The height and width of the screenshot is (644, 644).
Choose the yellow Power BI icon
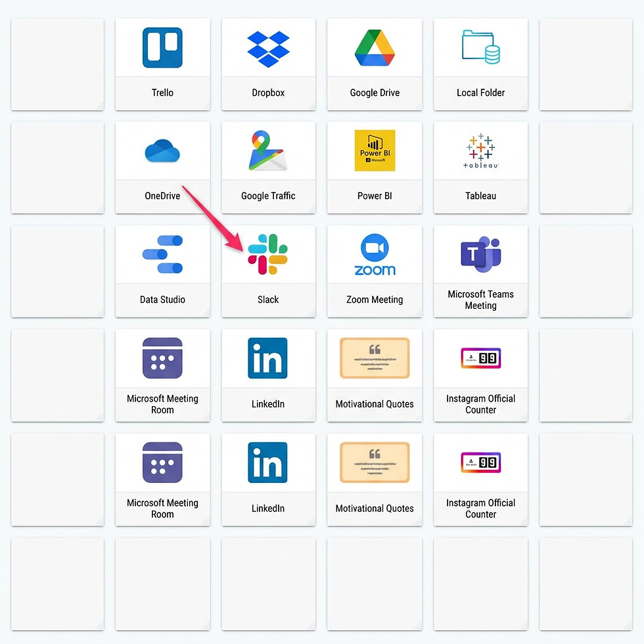click(x=375, y=150)
